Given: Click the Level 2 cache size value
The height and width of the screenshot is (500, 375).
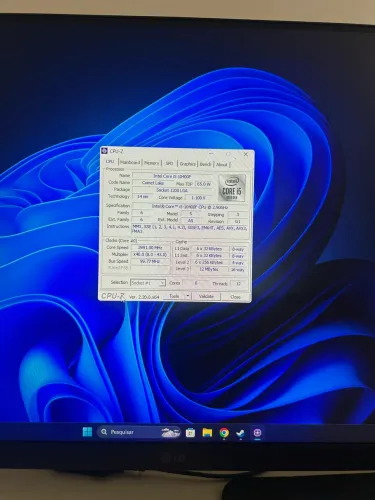Looking at the screenshot, I should (x=209, y=262).
